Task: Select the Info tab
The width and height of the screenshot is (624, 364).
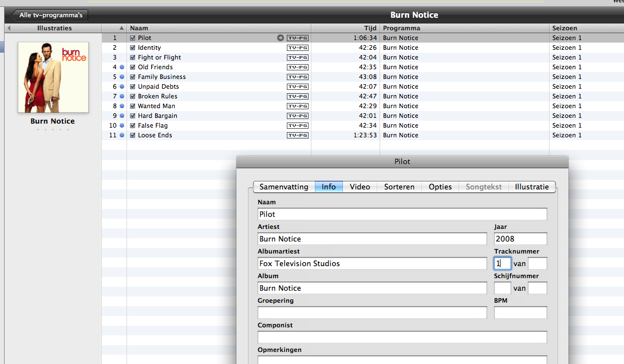Action: coord(329,187)
